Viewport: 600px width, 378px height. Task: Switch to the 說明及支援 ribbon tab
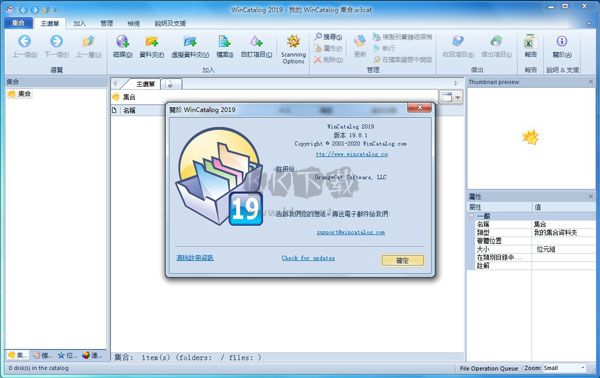click(x=170, y=23)
